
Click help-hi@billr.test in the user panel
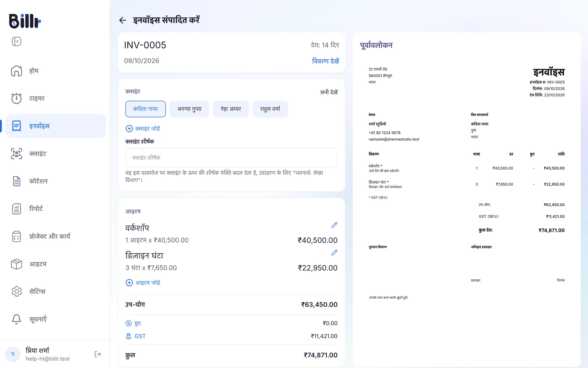point(48,359)
